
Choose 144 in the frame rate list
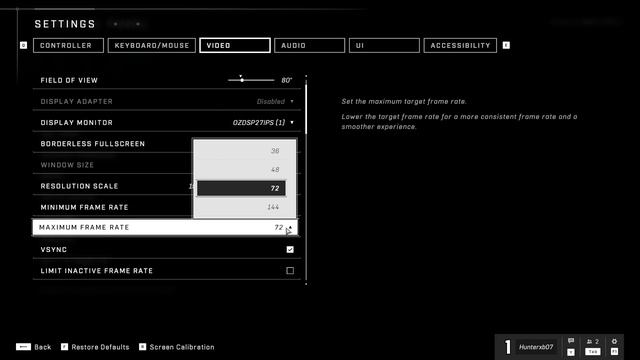tap(241, 207)
